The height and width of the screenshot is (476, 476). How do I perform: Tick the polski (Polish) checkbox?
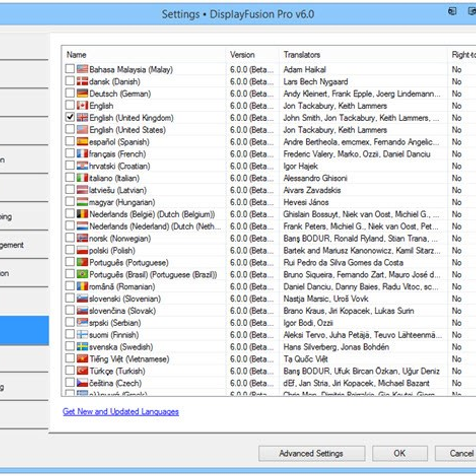pyautogui.click(x=70, y=250)
